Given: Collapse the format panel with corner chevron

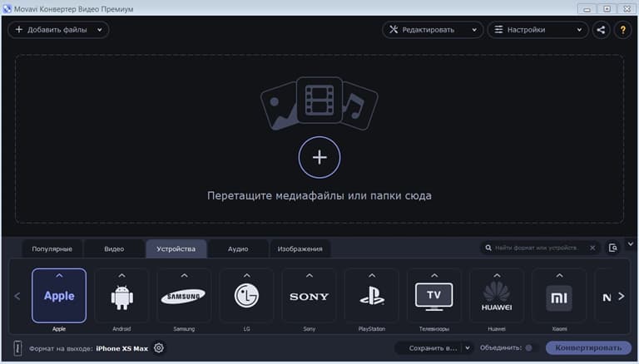Looking at the screenshot, I should [631, 243].
